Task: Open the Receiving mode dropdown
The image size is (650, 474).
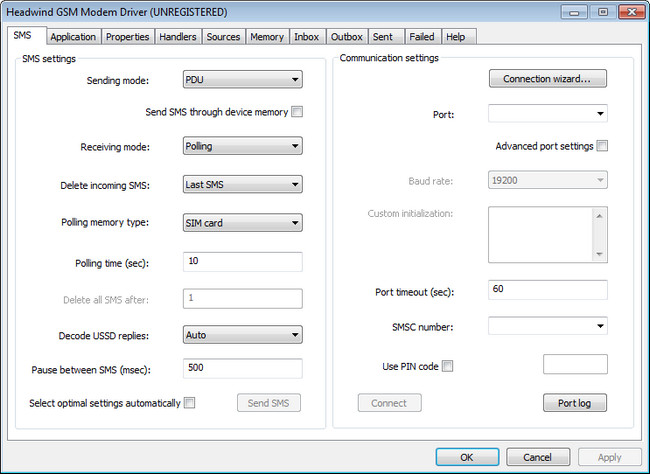Action: point(243,146)
